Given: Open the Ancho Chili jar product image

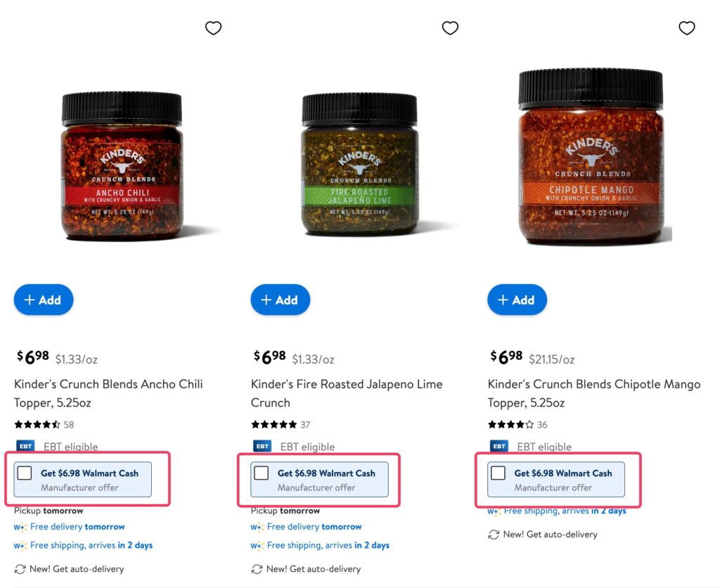Looking at the screenshot, I should pos(122,166).
